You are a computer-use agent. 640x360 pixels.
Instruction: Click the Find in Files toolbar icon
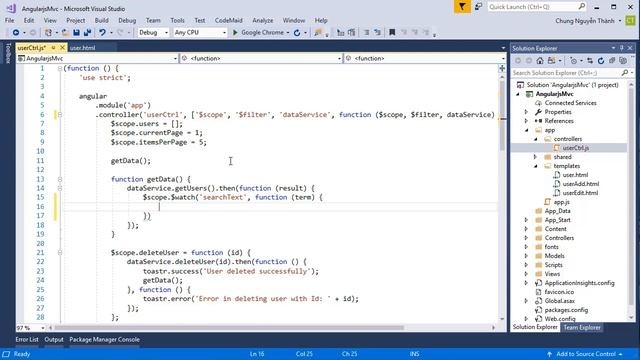tap(318, 33)
